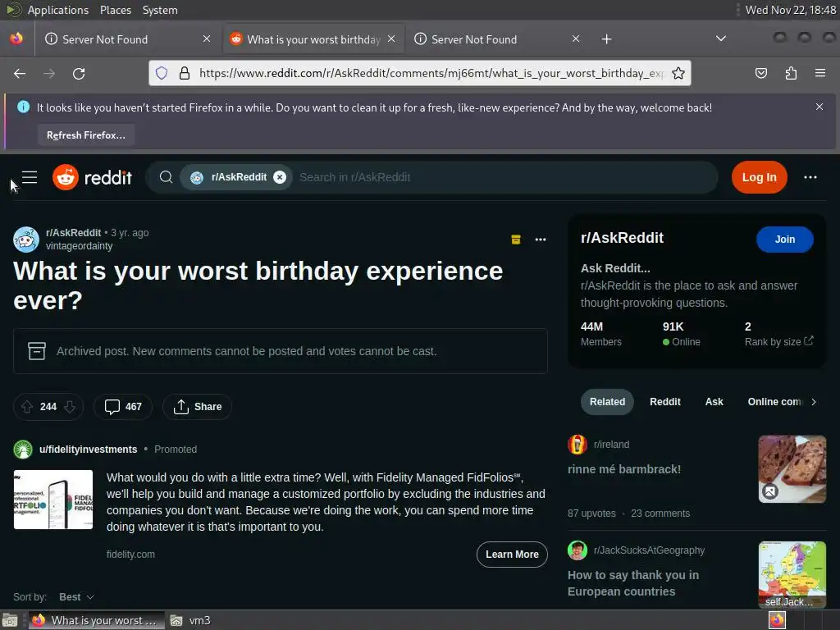The width and height of the screenshot is (840, 630).
Task: Open r/JackSucksAtGeography community link
Action: 649,550
